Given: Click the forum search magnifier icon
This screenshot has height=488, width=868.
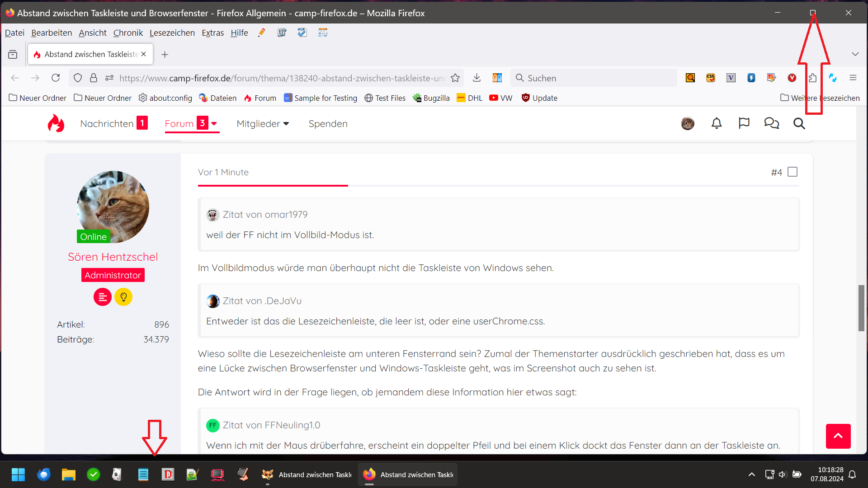Looking at the screenshot, I should [x=799, y=123].
